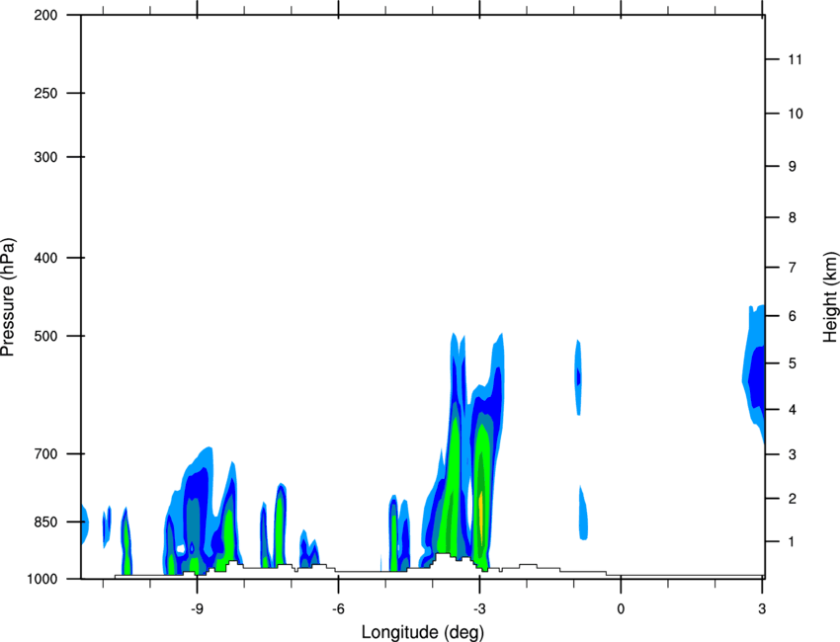Click the 500 pressure tick label

tap(45, 336)
